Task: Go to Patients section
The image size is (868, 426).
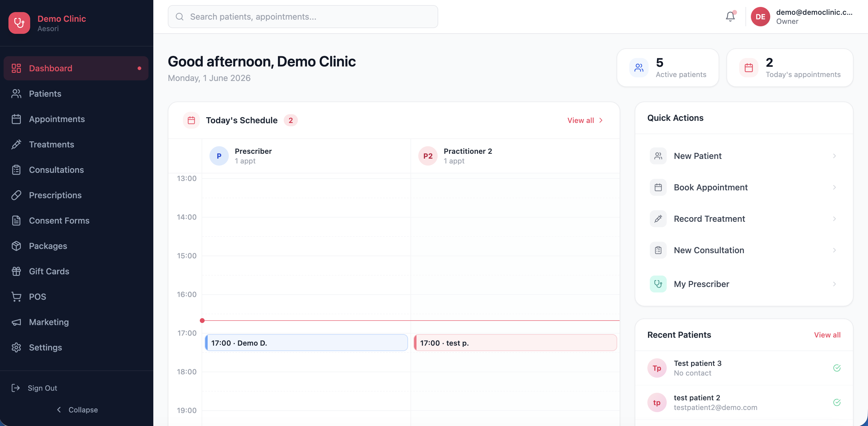Action: (x=76, y=93)
